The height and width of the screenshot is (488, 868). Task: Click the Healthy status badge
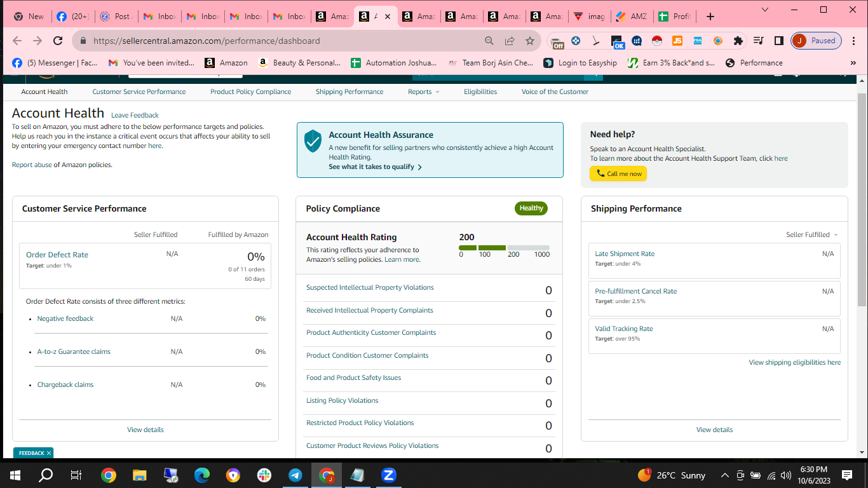[x=531, y=208]
